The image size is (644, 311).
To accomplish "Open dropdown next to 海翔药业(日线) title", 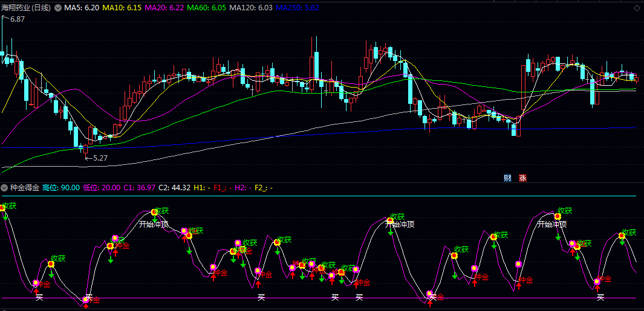I will pyautogui.click(x=57, y=8).
